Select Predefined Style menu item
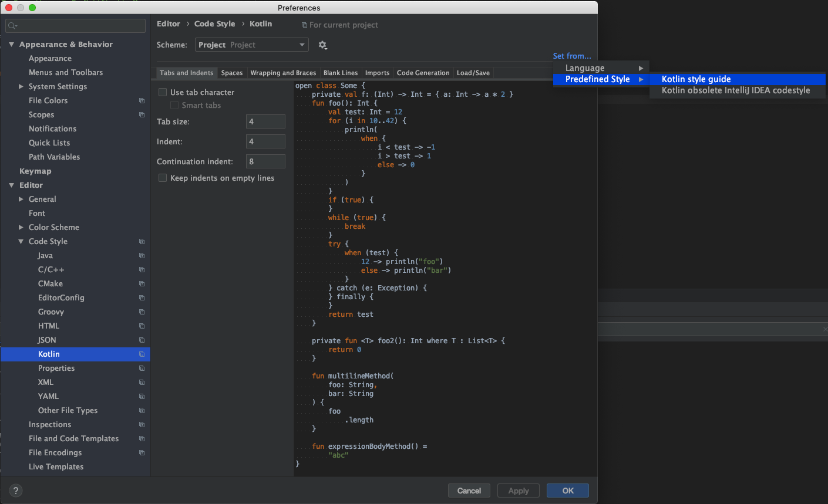 601,79
